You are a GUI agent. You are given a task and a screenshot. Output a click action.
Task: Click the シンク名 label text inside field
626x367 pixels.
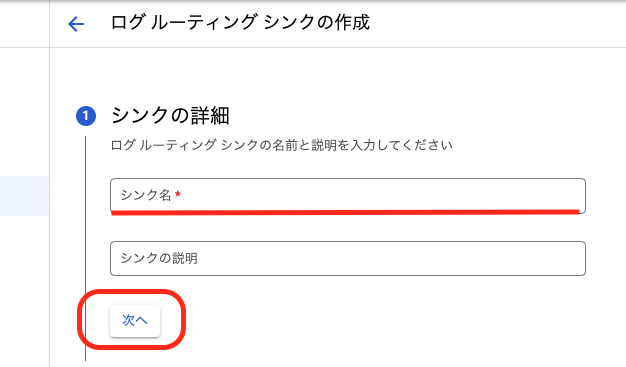point(146,195)
